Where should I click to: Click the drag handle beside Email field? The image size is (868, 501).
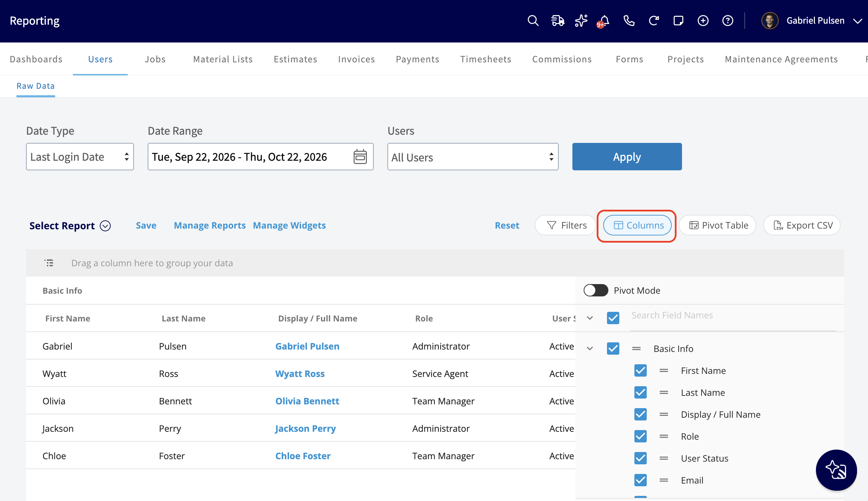click(664, 480)
